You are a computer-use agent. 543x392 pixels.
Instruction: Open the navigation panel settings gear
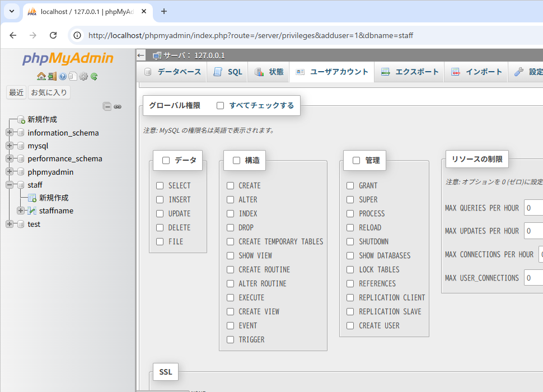point(83,77)
